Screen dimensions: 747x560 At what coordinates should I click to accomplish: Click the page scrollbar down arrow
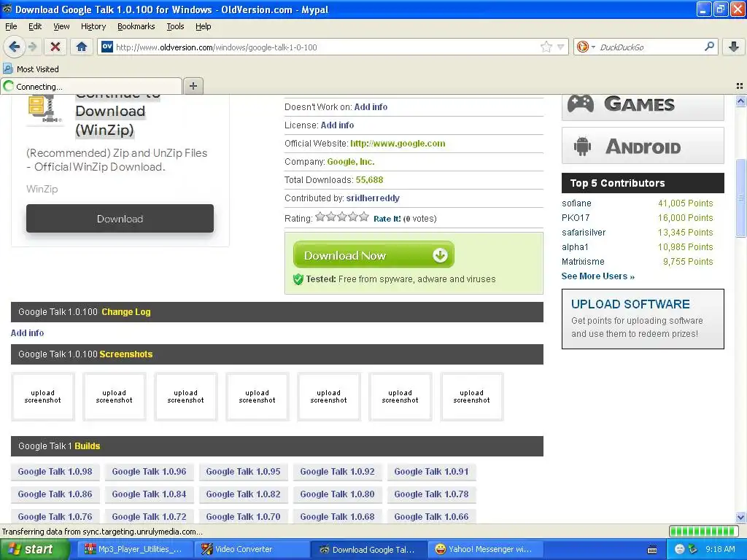740,517
